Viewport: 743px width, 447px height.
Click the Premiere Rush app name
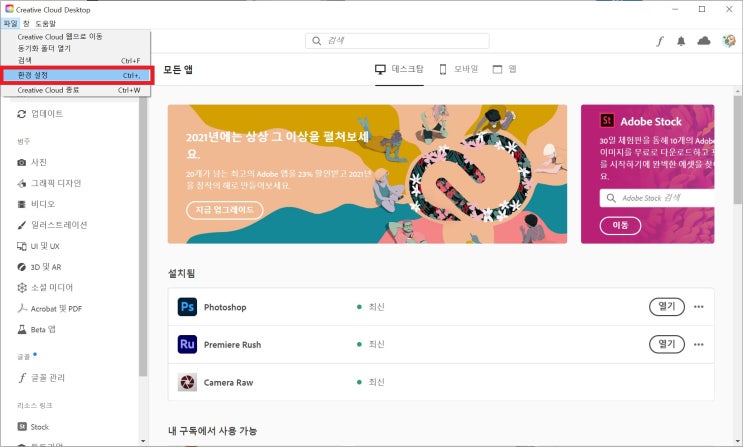(233, 345)
